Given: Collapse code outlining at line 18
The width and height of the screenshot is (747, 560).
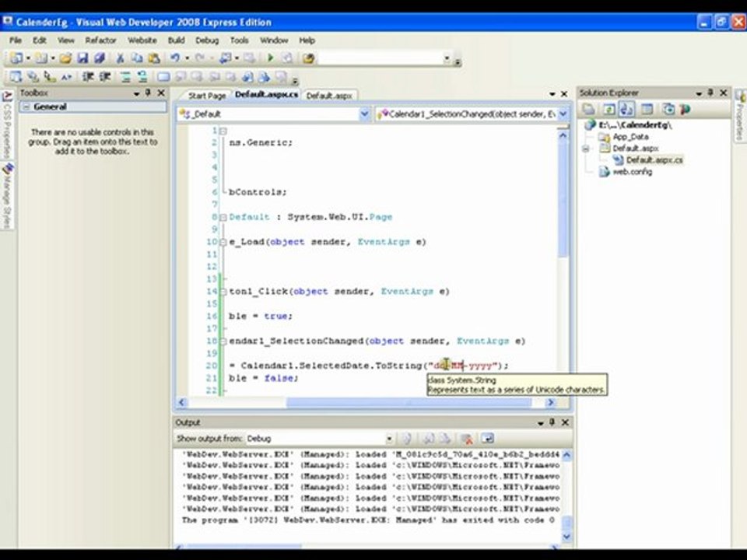Looking at the screenshot, I should point(223,341).
